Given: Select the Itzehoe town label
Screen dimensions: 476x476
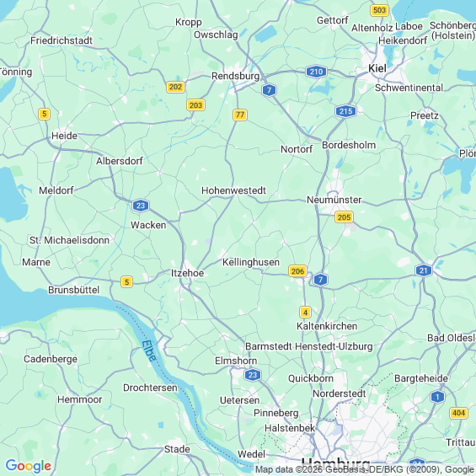Looking at the screenshot, I should pyautogui.click(x=187, y=273).
